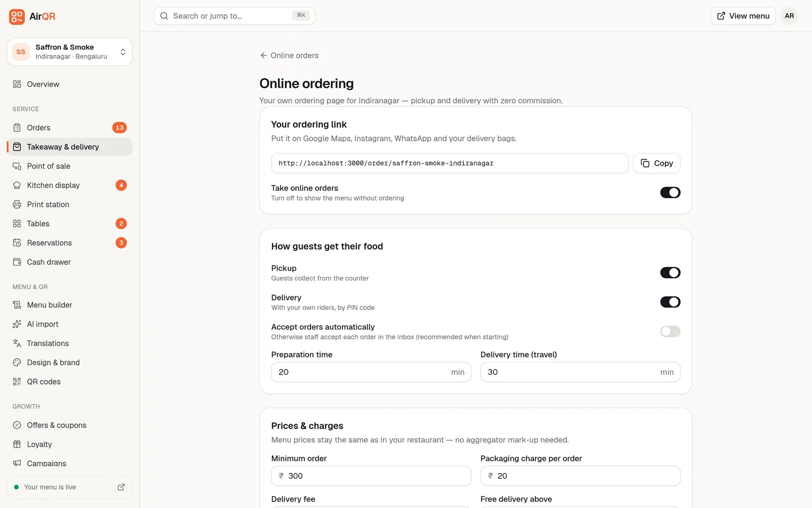The image size is (812, 508).
Task: Open Reservations sidebar item
Action: (x=70, y=243)
